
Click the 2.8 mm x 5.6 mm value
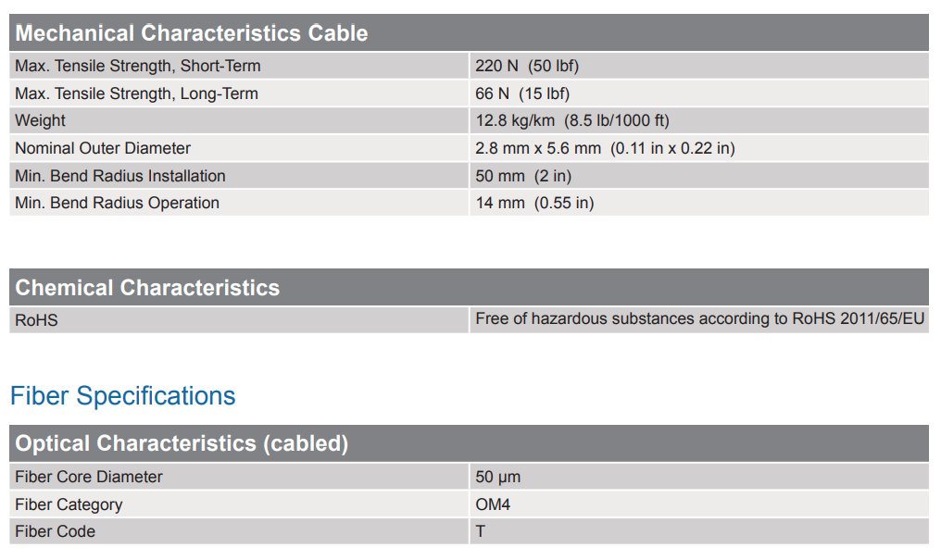[x=605, y=148]
